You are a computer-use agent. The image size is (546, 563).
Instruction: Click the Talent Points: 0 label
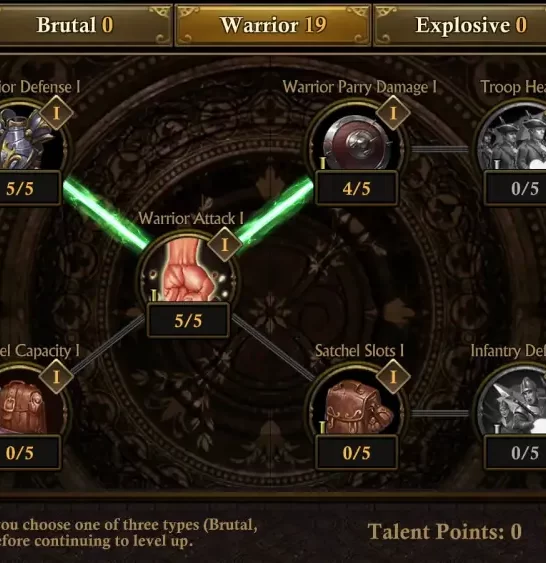tap(444, 531)
